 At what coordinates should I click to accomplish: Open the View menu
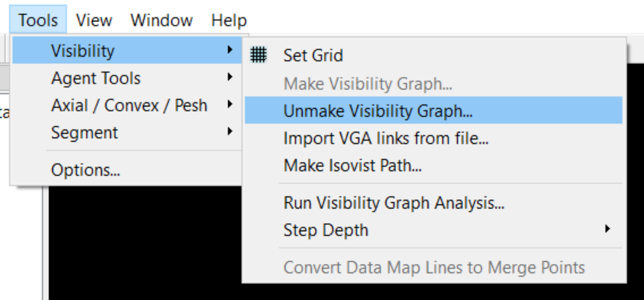[x=94, y=20]
